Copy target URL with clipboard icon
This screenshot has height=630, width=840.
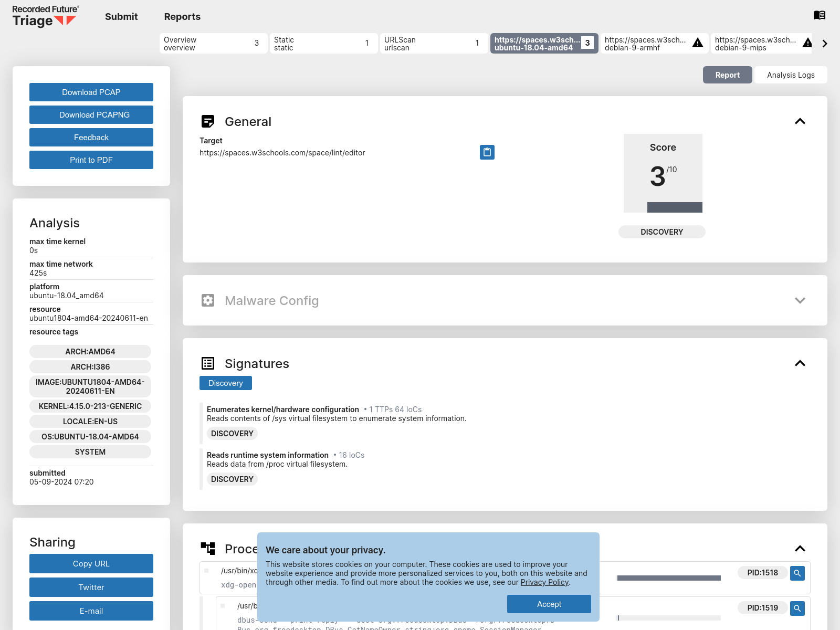[487, 152]
